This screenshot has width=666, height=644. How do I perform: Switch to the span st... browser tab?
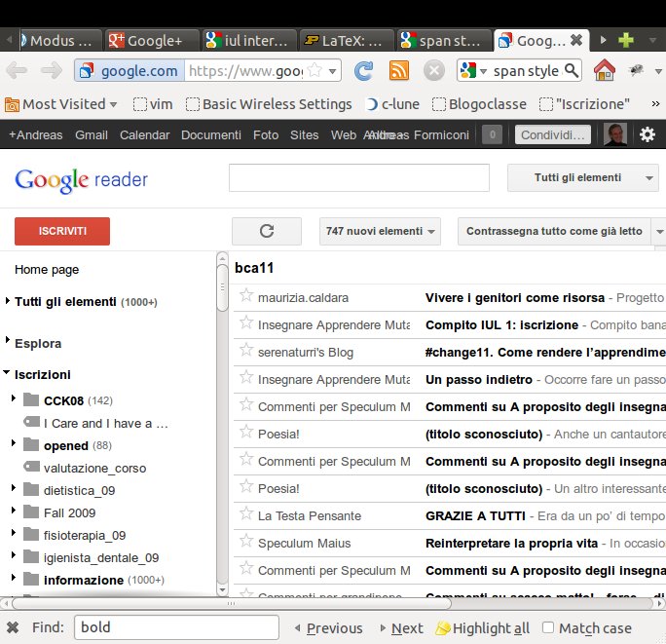pyautogui.click(x=443, y=41)
